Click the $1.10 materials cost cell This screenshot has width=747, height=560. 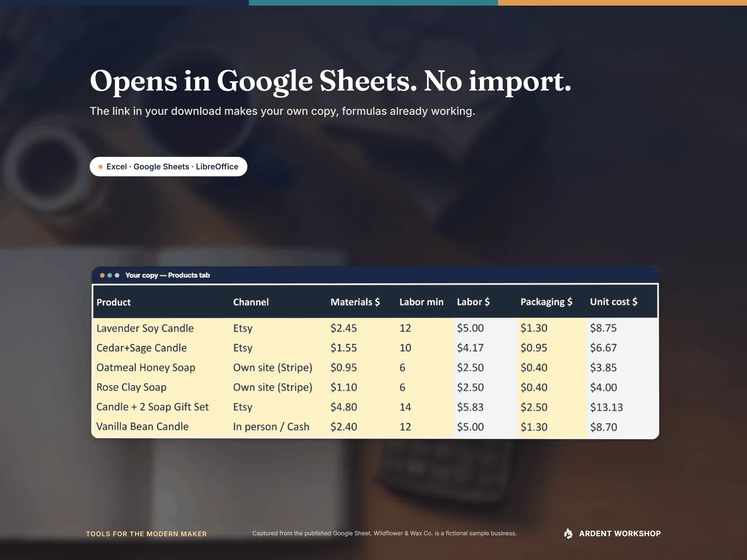[x=344, y=387]
